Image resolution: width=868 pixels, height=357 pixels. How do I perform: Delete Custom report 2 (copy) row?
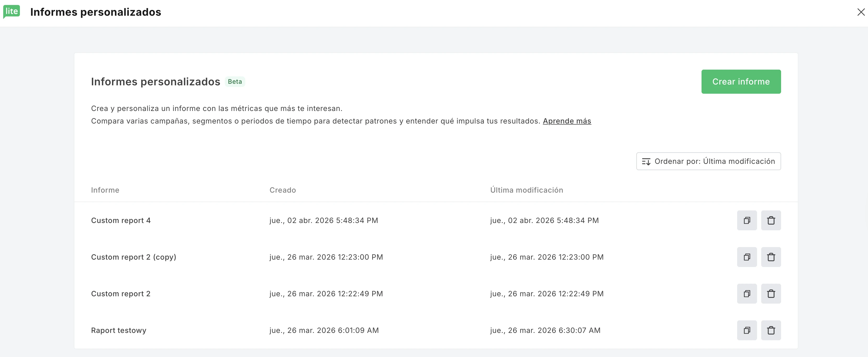click(771, 257)
